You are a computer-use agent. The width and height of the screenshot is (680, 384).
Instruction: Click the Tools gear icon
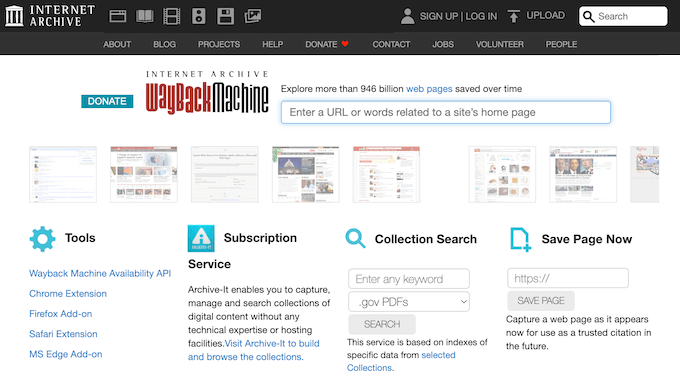42,239
